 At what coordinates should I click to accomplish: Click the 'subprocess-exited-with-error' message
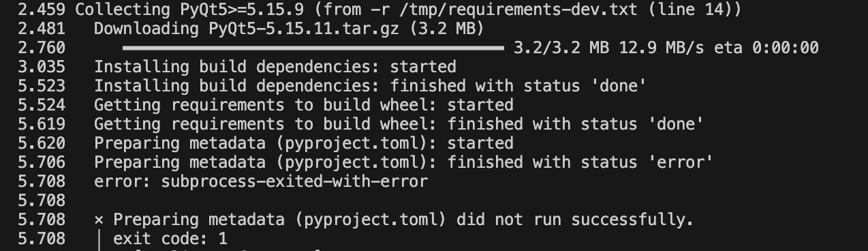click(x=294, y=181)
